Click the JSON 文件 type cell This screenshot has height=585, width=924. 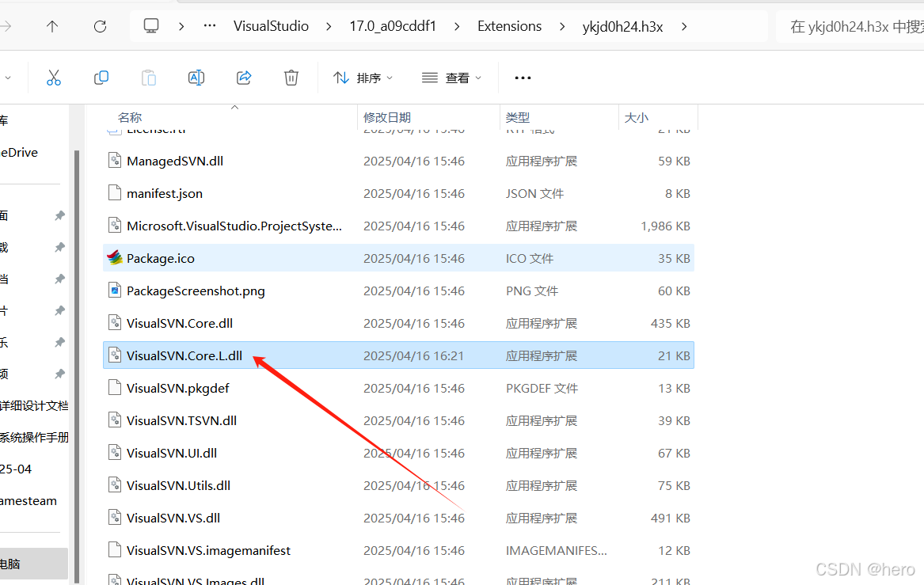click(x=534, y=193)
